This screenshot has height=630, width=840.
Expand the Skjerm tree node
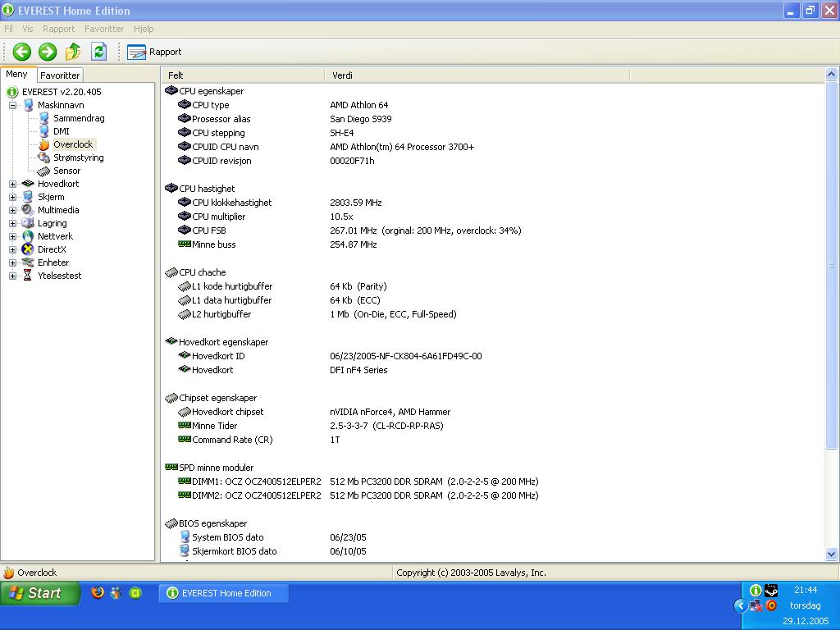[x=13, y=197]
